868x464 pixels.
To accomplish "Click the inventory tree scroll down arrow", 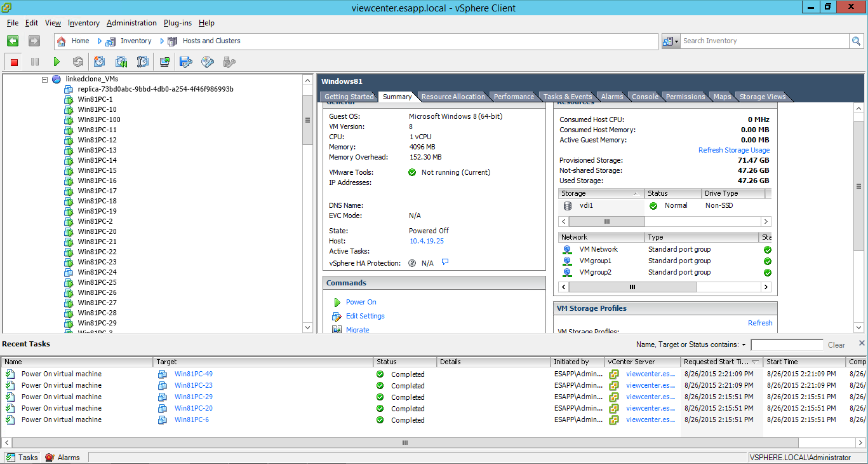I will pos(308,327).
